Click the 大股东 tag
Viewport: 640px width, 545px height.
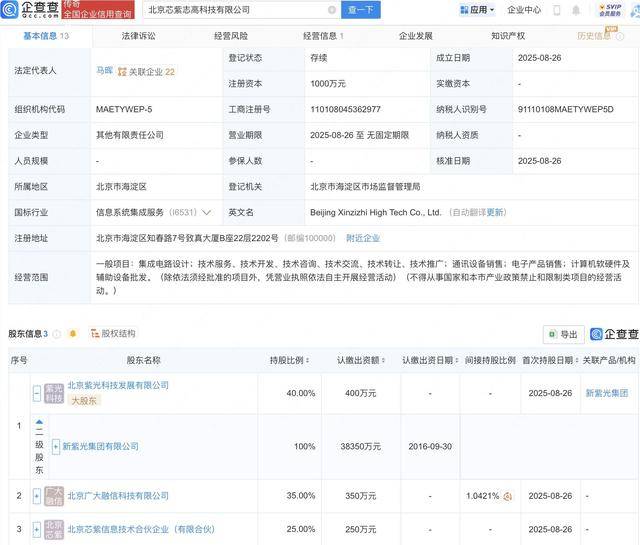[x=84, y=401]
